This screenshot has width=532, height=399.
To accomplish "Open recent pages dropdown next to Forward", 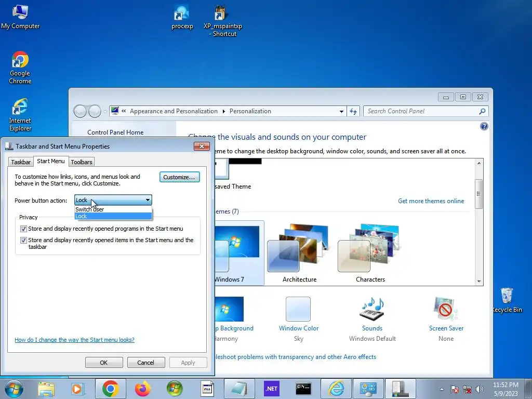I will tap(105, 111).
